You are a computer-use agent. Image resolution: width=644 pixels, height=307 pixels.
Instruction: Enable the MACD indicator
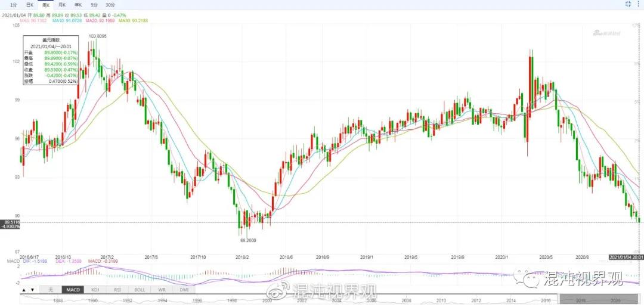73,290
